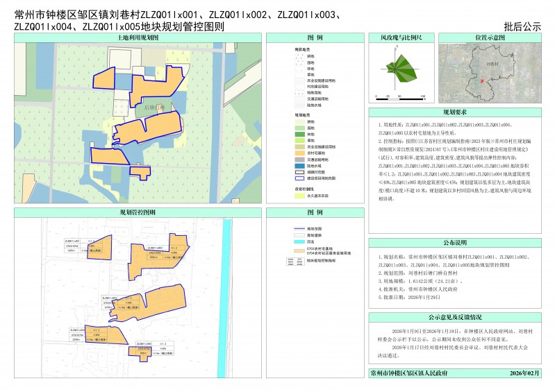Click the 农村宅基地 orange legend swatch

[299, 152]
